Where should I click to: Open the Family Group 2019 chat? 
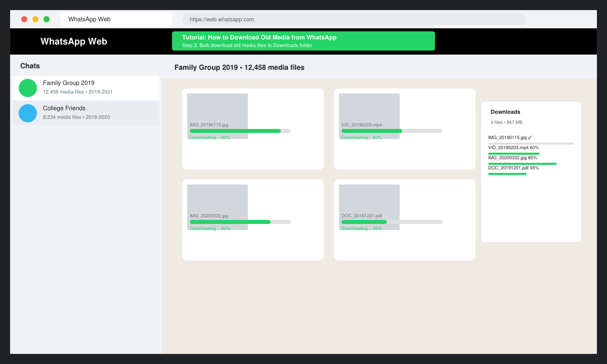pos(86,88)
